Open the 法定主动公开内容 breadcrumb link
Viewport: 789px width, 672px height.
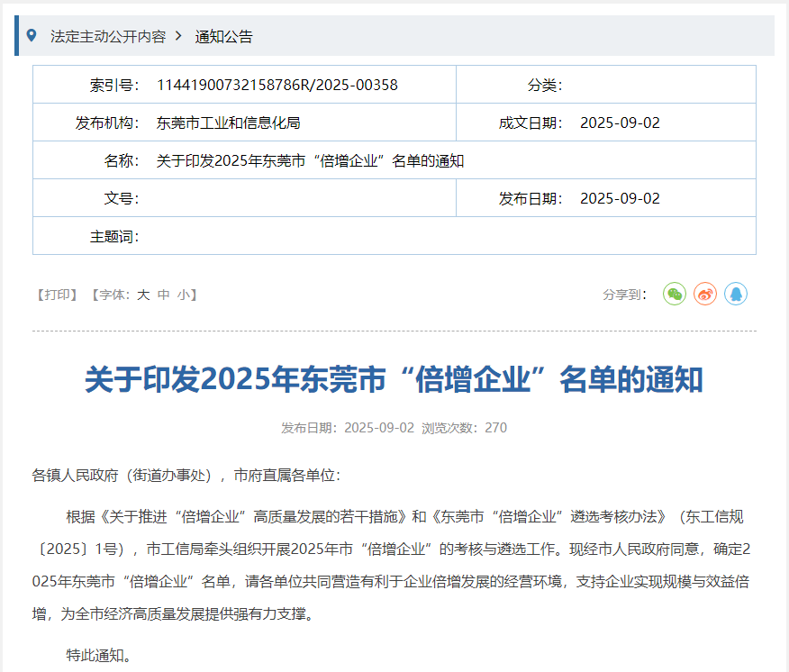pos(108,37)
